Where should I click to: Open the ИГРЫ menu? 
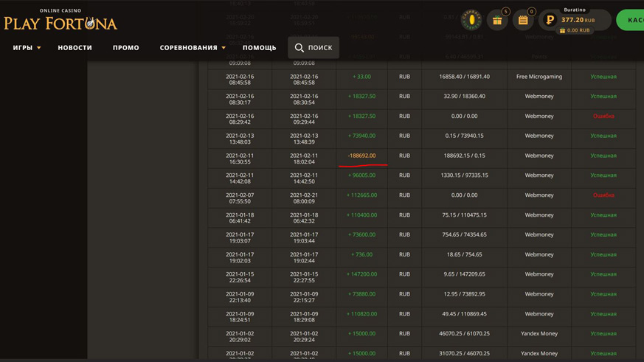(x=23, y=48)
